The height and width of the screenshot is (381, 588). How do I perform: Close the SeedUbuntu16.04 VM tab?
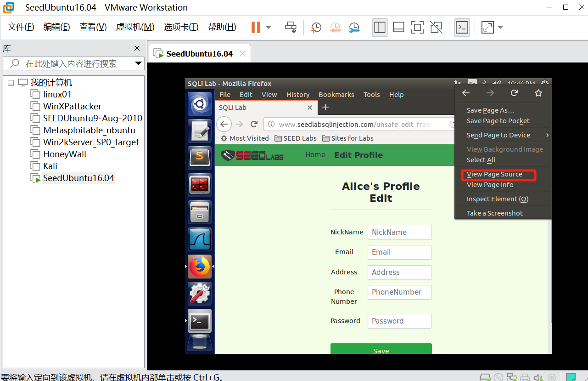click(x=242, y=54)
